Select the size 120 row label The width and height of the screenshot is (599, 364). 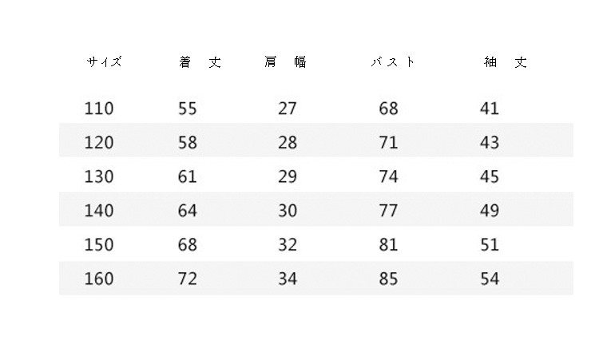click(x=99, y=143)
